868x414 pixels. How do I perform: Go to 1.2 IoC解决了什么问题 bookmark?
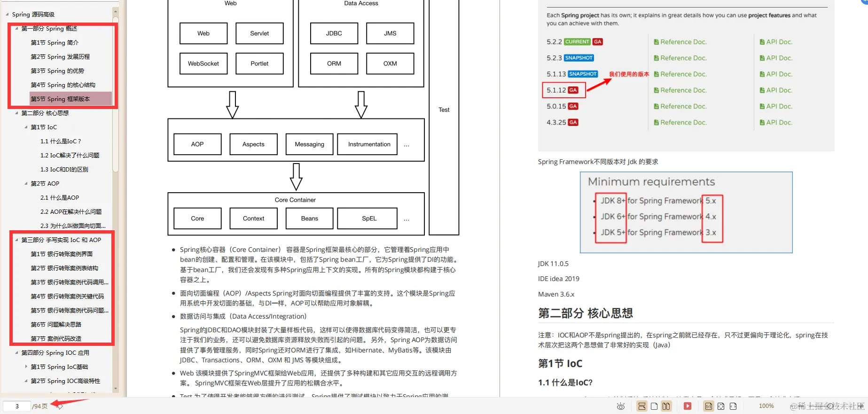point(70,156)
